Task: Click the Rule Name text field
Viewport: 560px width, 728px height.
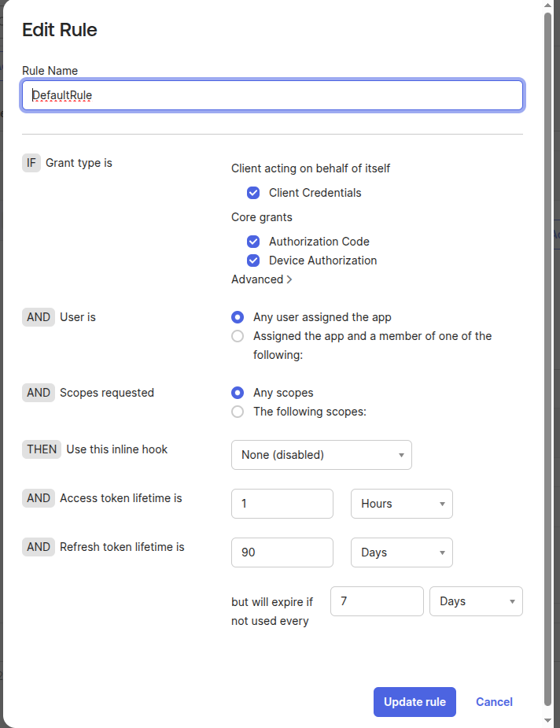Action: pyautogui.click(x=272, y=95)
